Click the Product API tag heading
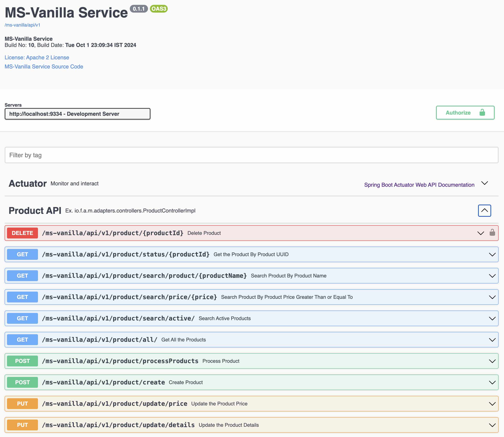The width and height of the screenshot is (504, 437). (x=35, y=210)
